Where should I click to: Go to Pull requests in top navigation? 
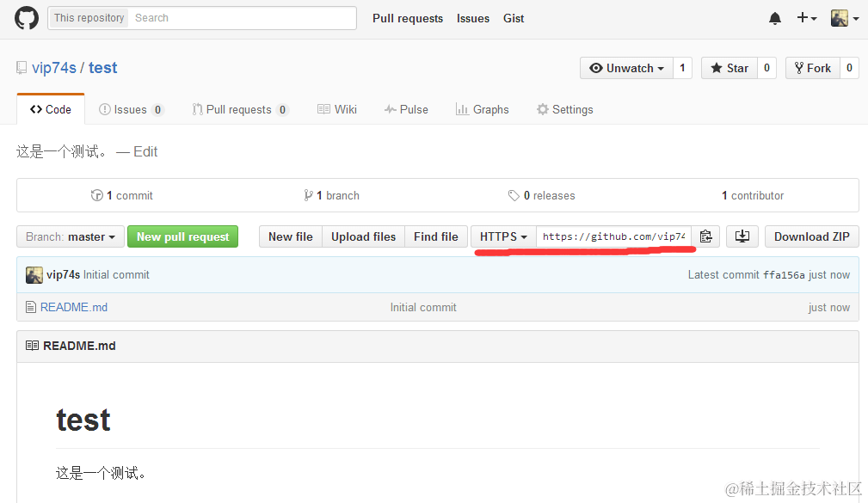[408, 18]
